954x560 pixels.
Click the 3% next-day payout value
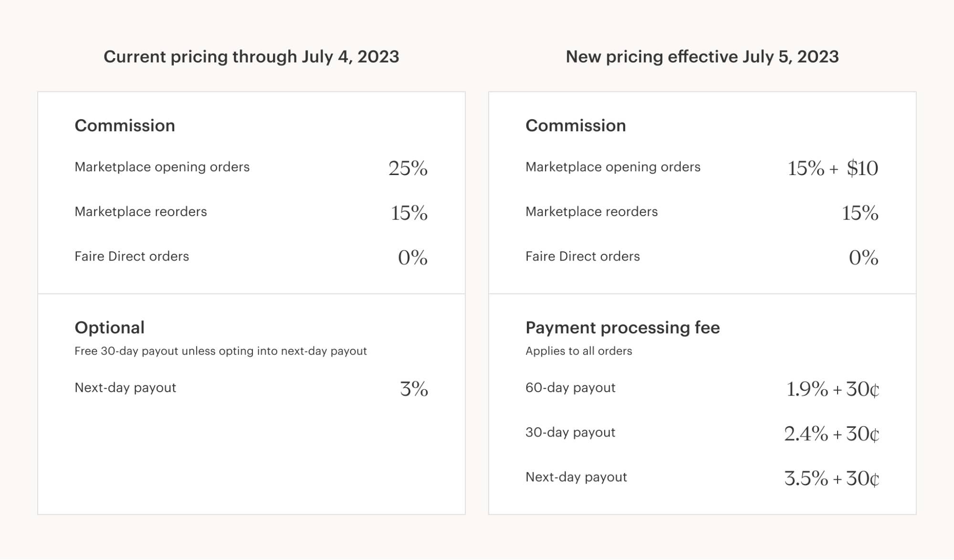tap(414, 389)
